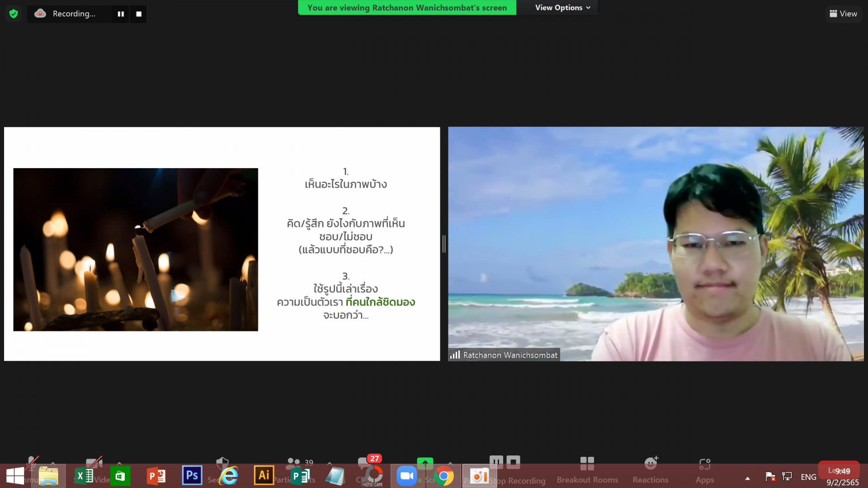Viewport: 868px width, 488px height.
Task: Open the screen recorder taskbar app
Action: [479, 476]
